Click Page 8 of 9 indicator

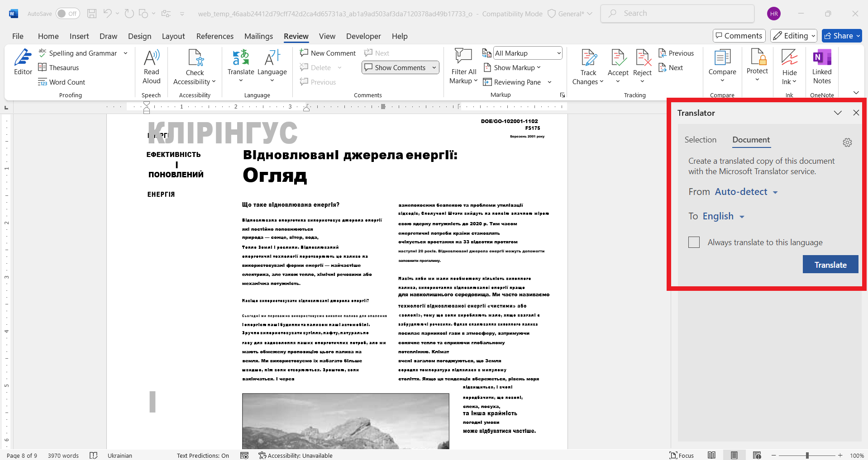[22, 455]
